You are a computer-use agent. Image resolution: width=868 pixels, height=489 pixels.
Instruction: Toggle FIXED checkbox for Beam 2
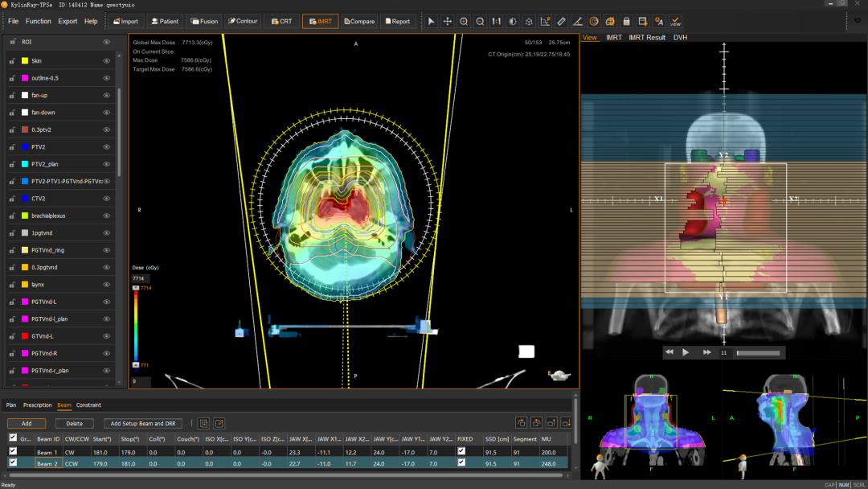[x=461, y=463]
